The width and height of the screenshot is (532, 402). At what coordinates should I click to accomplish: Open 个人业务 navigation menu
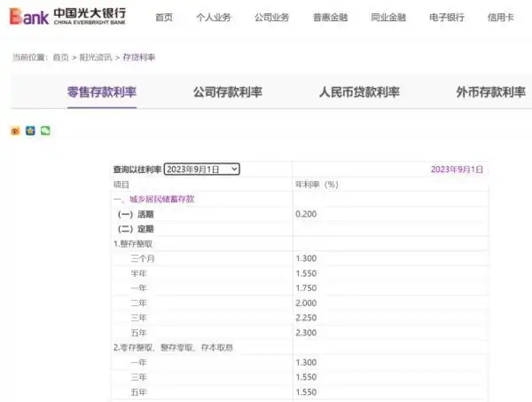(214, 17)
